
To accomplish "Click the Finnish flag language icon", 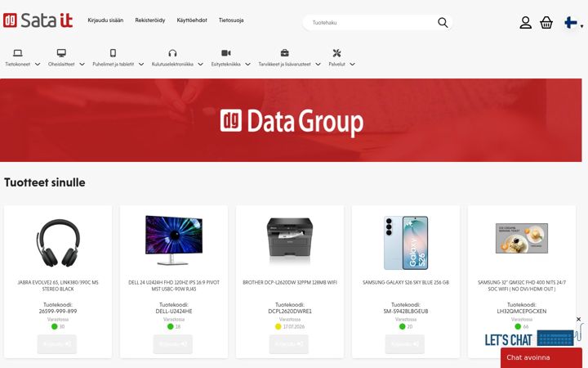I will (571, 23).
